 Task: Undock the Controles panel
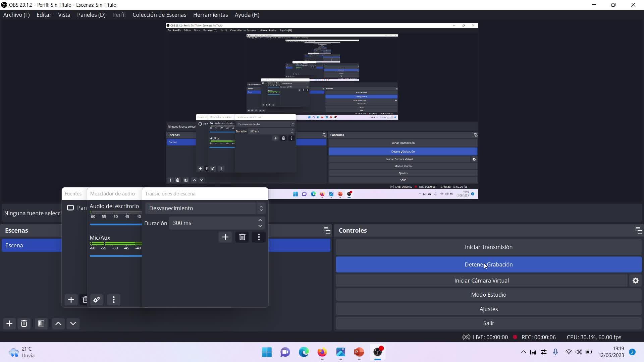(638, 231)
